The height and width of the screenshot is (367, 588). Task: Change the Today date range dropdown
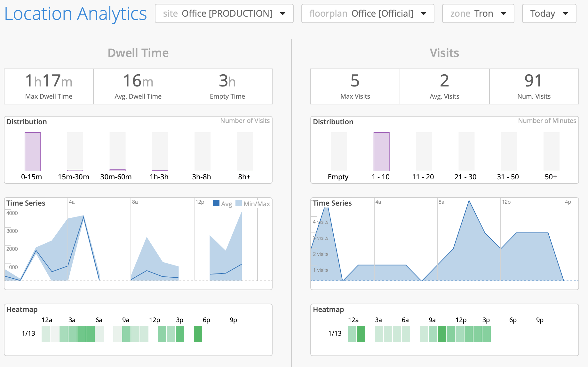(549, 13)
